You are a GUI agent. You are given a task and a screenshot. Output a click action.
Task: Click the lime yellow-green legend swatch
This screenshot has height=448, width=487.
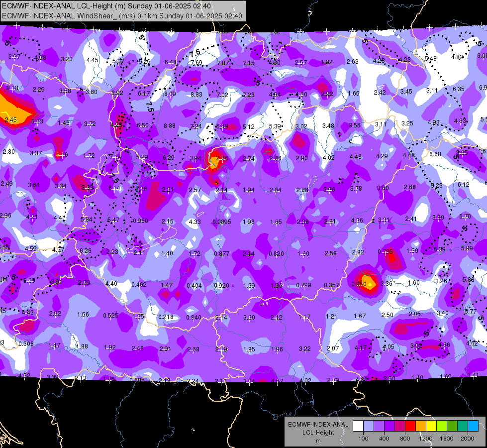coord(442,426)
